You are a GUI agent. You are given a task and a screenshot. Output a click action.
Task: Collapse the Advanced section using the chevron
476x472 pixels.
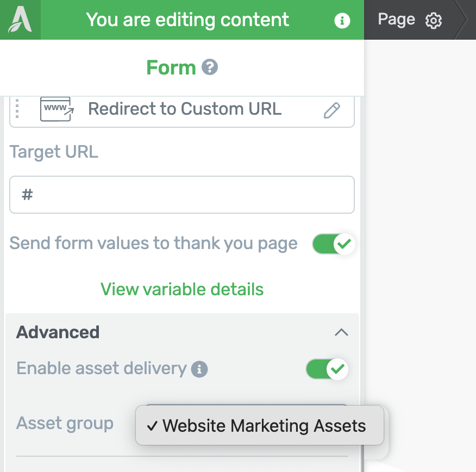[x=341, y=332]
